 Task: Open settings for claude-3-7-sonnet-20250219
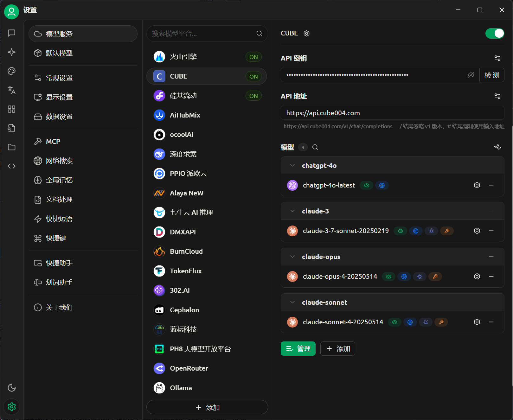477,231
